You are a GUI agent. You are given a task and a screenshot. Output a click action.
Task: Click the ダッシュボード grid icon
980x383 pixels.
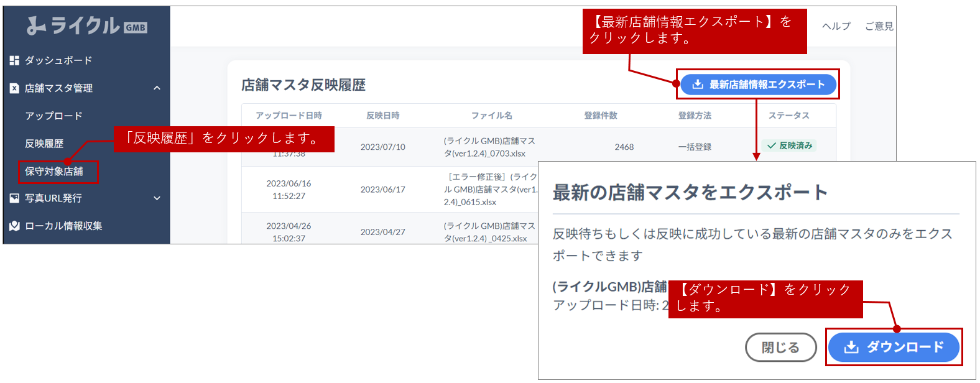pos(14,60)
